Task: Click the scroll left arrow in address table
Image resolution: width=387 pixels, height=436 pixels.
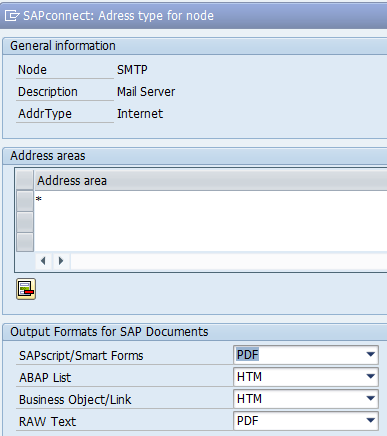Action: click(43, 261)
